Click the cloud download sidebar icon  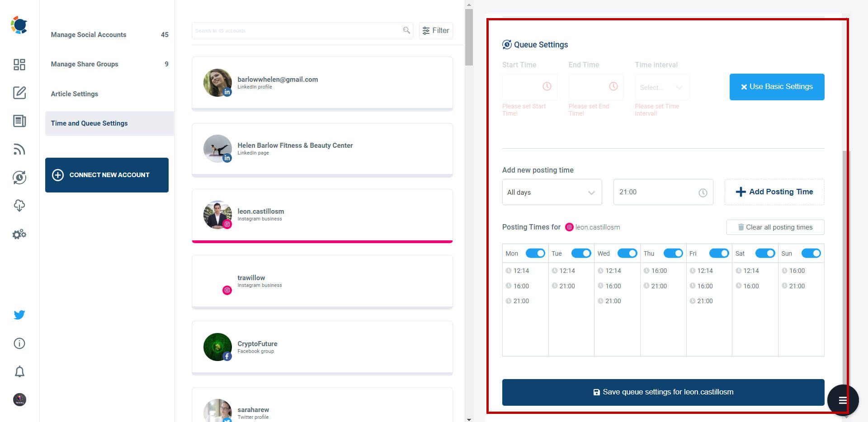(x=19, y=206)
